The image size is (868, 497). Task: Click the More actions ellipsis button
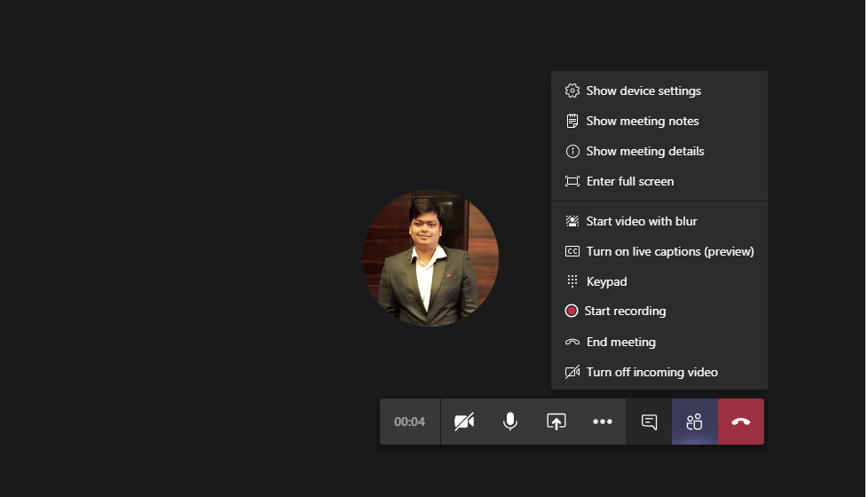coord(603,422)
